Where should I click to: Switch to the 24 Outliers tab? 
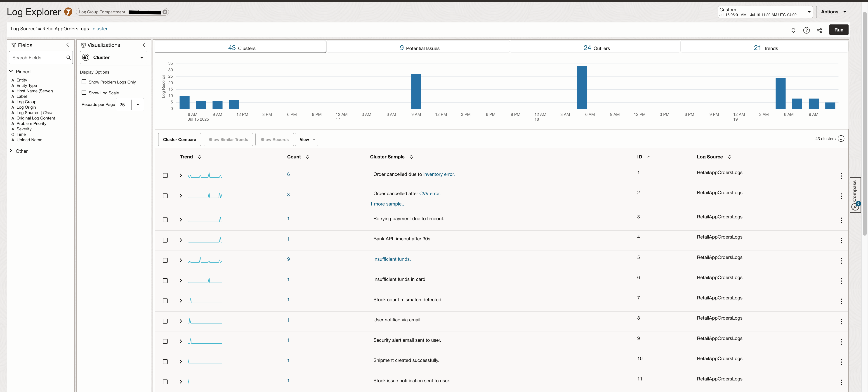coord(597,48)
